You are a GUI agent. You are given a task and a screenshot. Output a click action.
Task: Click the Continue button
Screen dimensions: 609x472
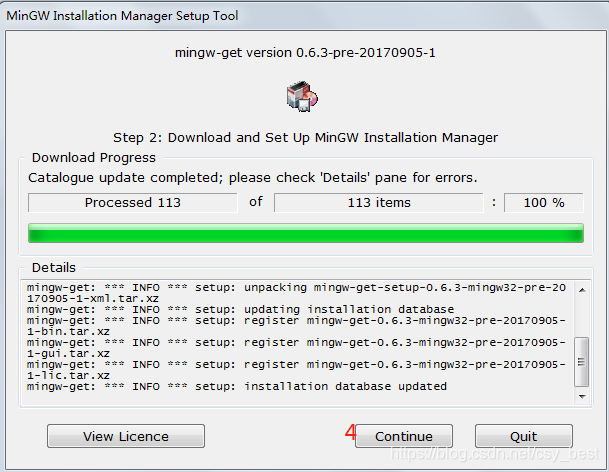(404, 436)
